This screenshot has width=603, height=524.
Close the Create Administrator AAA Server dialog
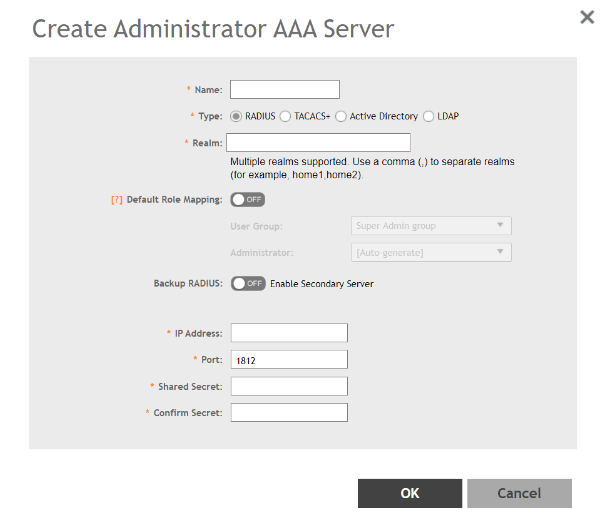click(587, 16)
